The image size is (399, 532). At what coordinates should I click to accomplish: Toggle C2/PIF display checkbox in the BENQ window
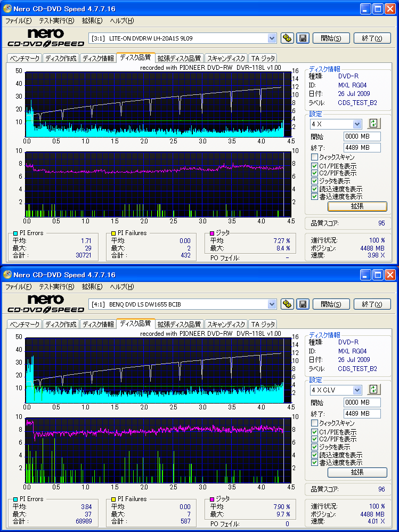[314, 439]
